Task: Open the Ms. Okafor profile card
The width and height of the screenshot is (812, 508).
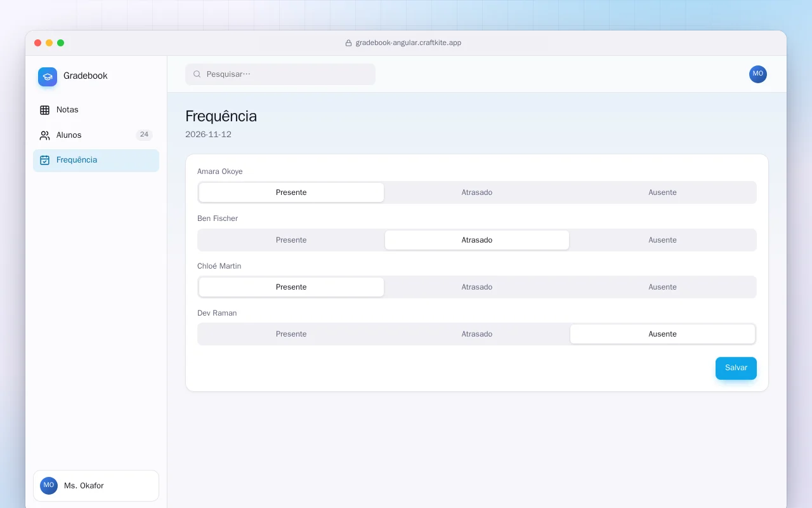Action: [x=96, y=486]
